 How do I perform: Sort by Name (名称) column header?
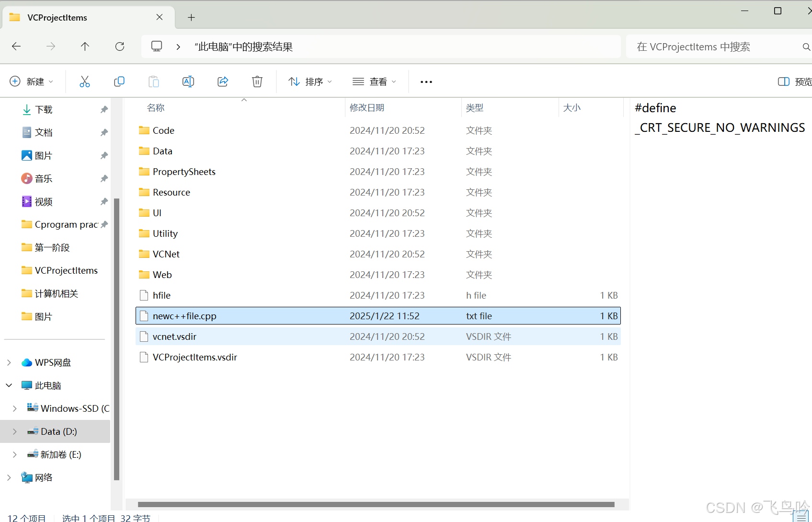(x=156, y=108)
